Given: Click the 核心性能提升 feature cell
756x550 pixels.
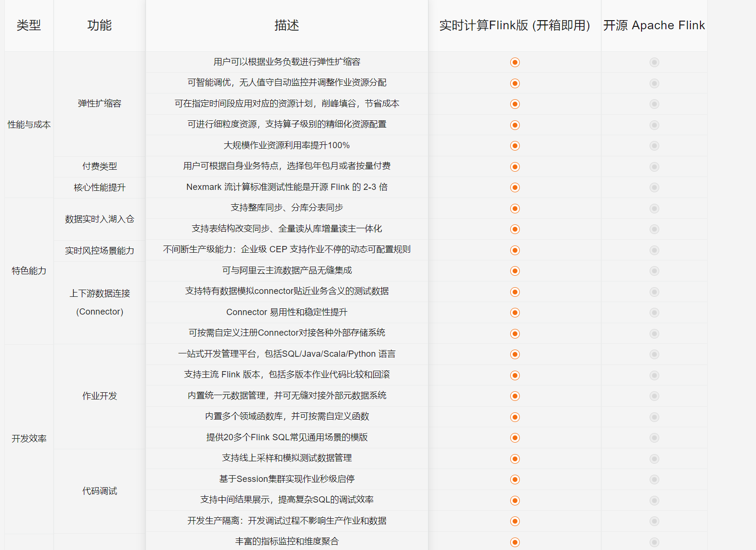Looking at the screenshot, I should (x=100, y=187).
